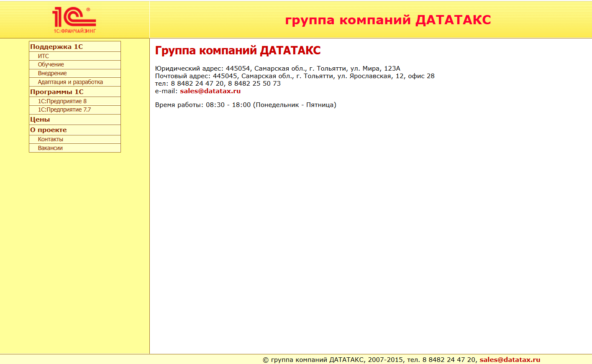Open the Программы 1С section
Viewport: 592px width, 364px height.
pyautogui.click(x=57, y=92)
